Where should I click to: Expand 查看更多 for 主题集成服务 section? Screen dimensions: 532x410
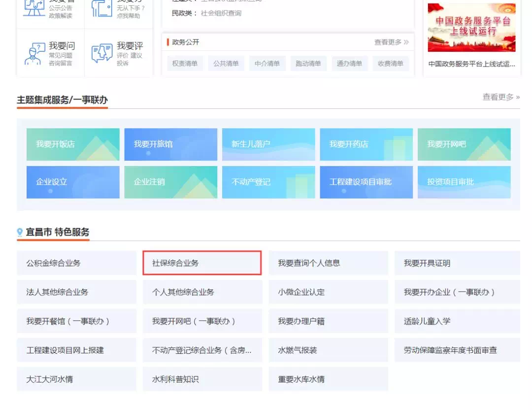coord(500,97)
